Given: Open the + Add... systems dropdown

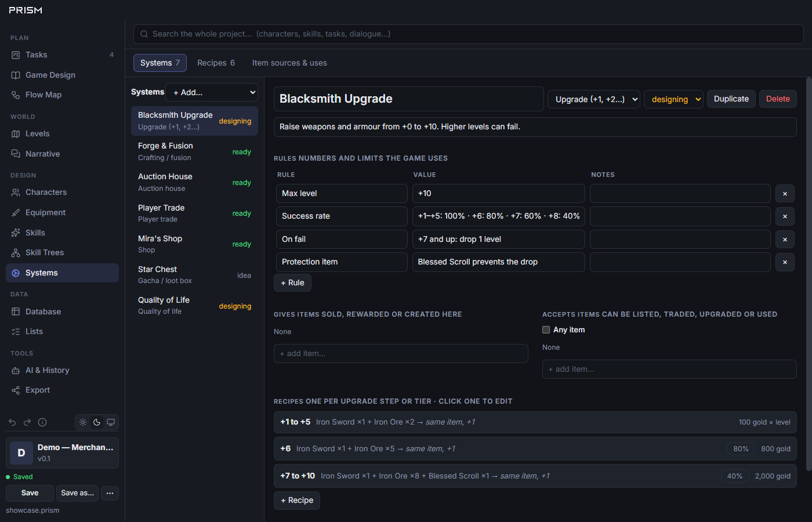Looking at the screenshot, I should [212, 92].
